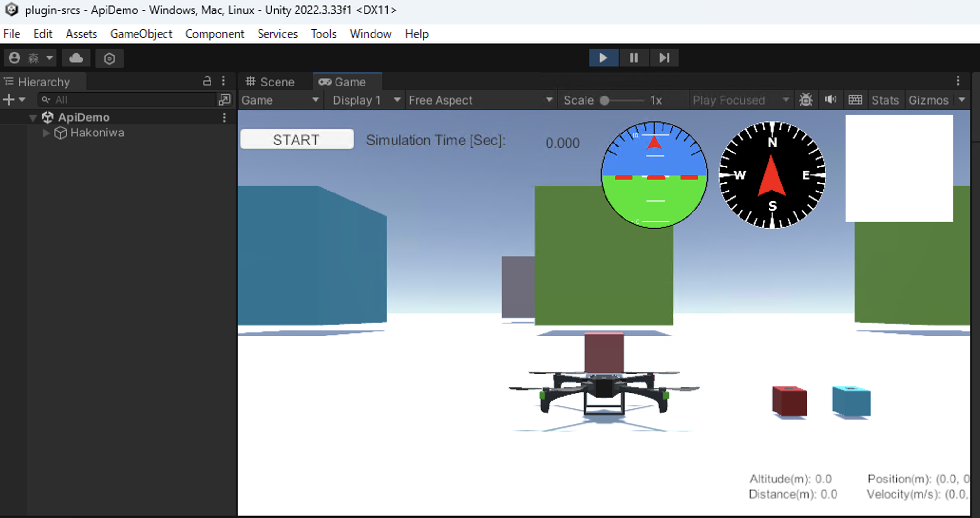Image resolution: width=980 pixels, height=518 pixels.
Task: Open the Hierarchy options kebab menu
Action: tap(223, 81)
